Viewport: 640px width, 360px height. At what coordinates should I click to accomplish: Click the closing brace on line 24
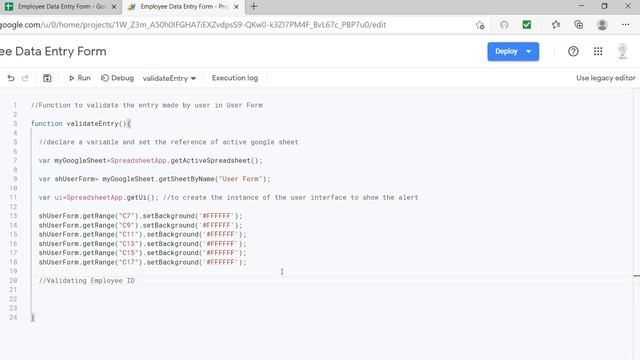click(x=33, y=317)
